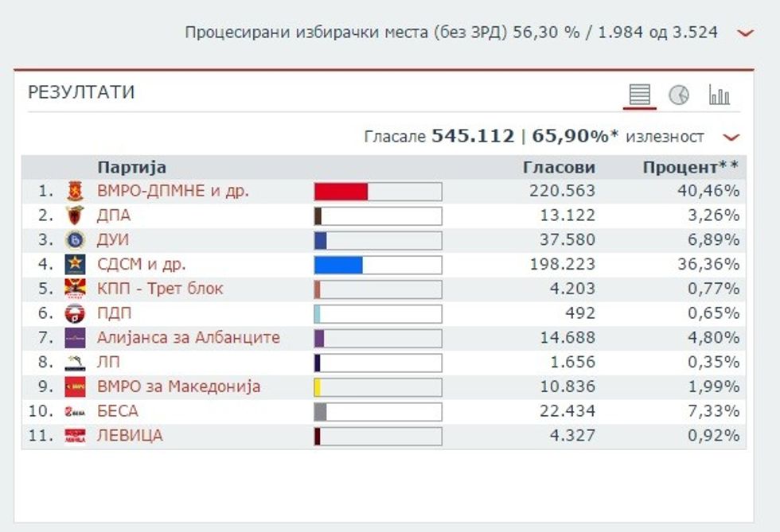Click the red ВМРО-ДПМНЕ vote bar

341,192
